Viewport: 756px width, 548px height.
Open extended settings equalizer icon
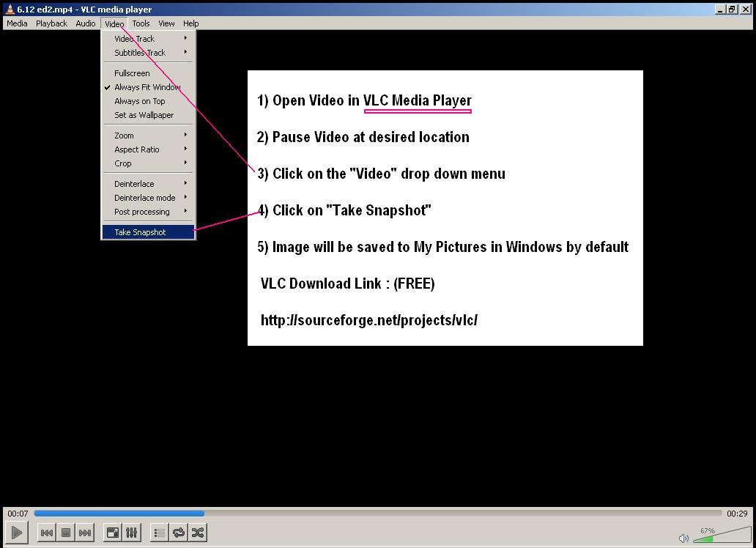[x=132, y=533]
